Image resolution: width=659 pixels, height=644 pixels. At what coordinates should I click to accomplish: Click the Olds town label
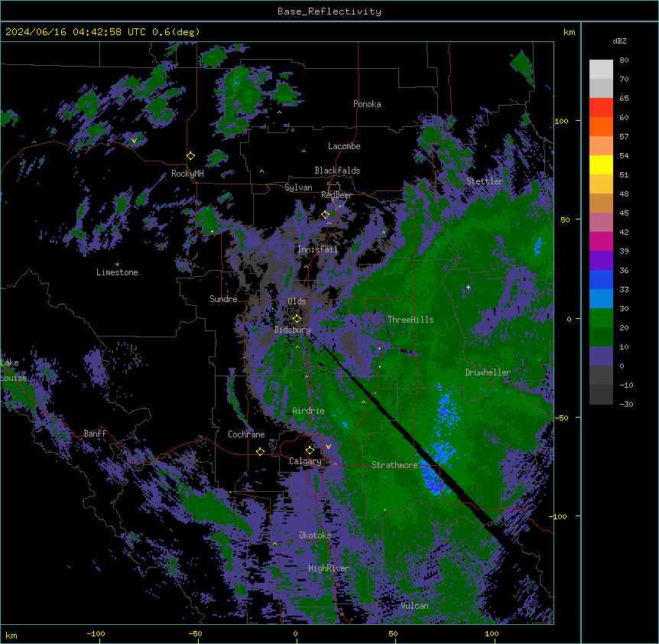[297, 301]
